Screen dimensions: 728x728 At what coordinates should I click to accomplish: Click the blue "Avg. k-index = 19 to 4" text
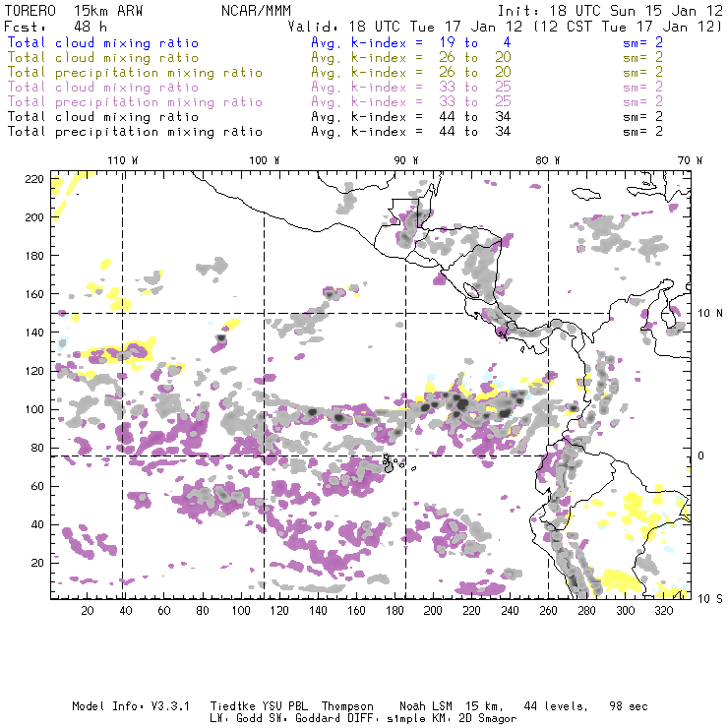point(411,43)
